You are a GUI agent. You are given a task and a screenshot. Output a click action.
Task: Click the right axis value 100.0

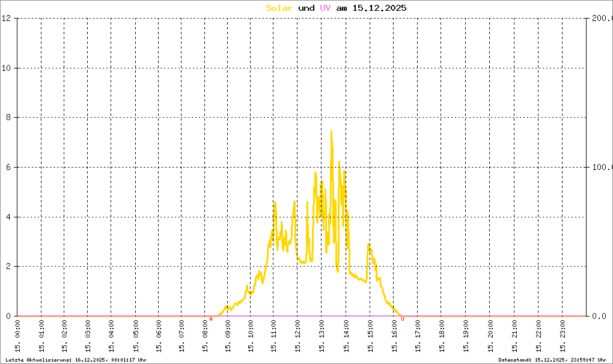pos(602,167)
